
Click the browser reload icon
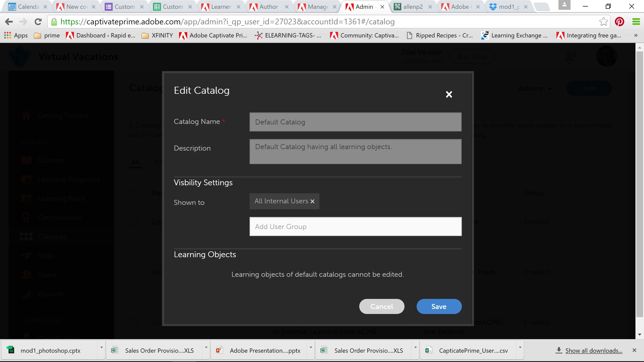click(x=38, y=22)
